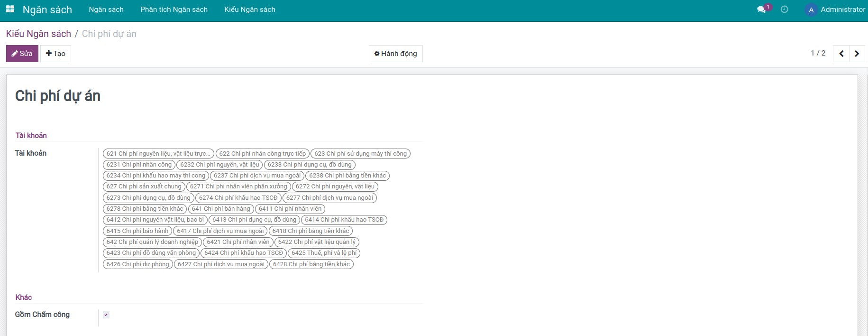Open the Hành động dropdown
The image size is (868, 336).
395,54
